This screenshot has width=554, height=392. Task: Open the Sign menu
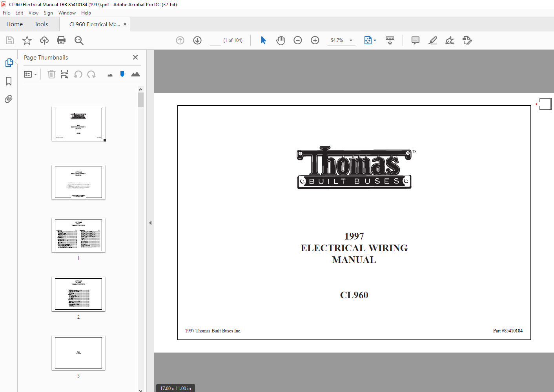48,13
